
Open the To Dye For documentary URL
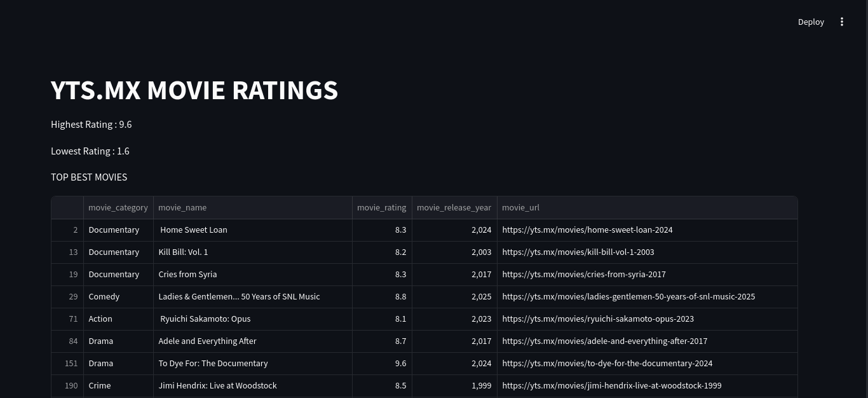[x=607, y=364]
